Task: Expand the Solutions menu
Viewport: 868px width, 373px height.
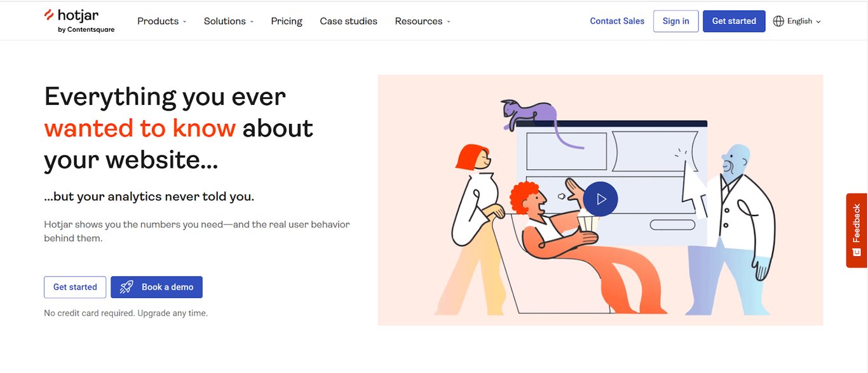Action: tap(225, 20)
